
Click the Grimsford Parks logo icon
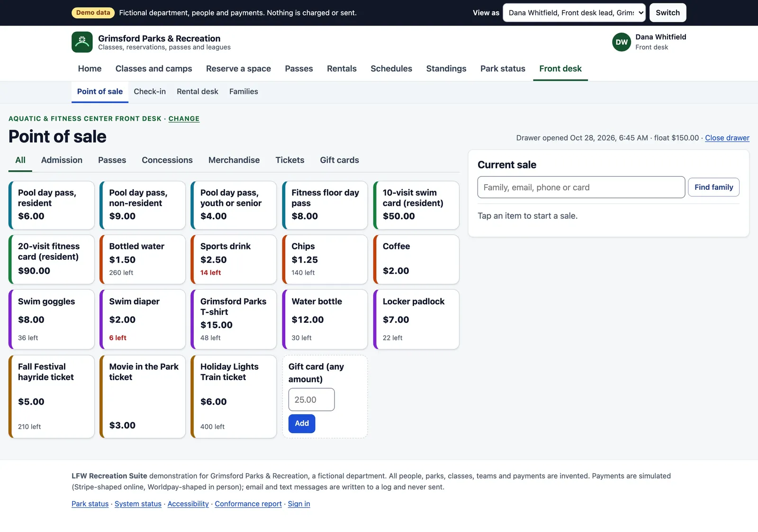pos(82,42)
